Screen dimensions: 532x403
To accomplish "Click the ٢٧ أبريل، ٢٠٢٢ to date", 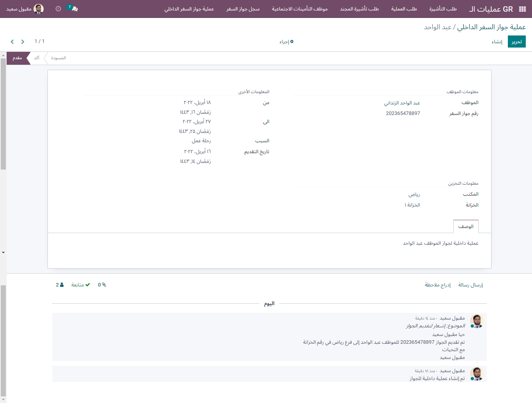I will (197, 122).
